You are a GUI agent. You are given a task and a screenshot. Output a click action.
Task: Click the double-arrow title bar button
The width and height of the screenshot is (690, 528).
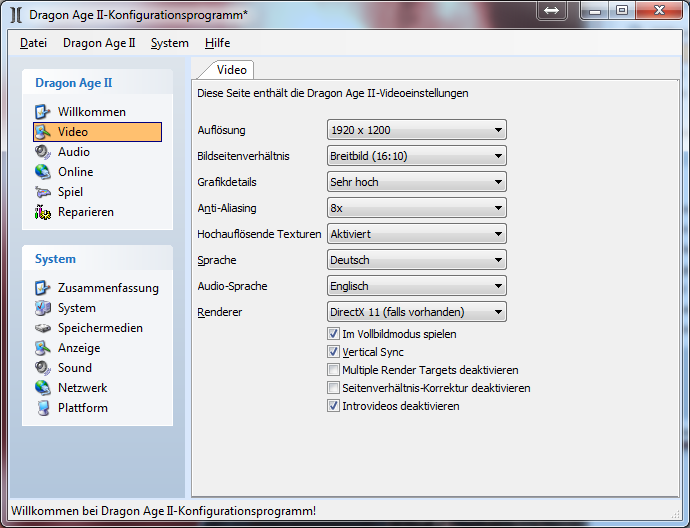click(551, 10)
